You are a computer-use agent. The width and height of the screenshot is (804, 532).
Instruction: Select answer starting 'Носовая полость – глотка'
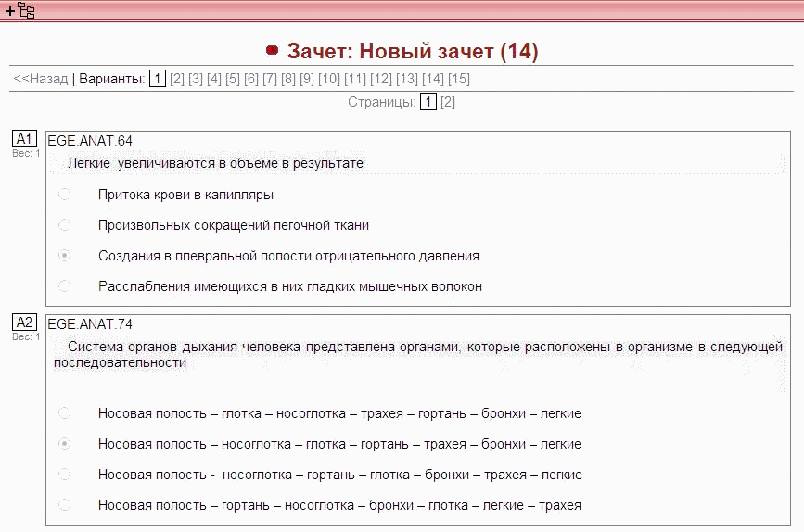pos(64,413)
